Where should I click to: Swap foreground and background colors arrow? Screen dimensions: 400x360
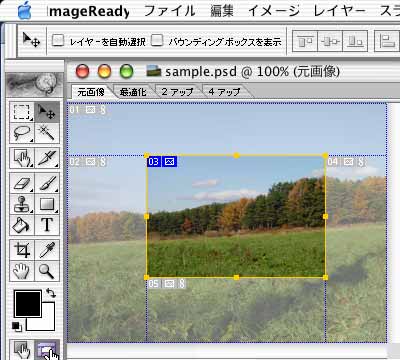(51, 293)
